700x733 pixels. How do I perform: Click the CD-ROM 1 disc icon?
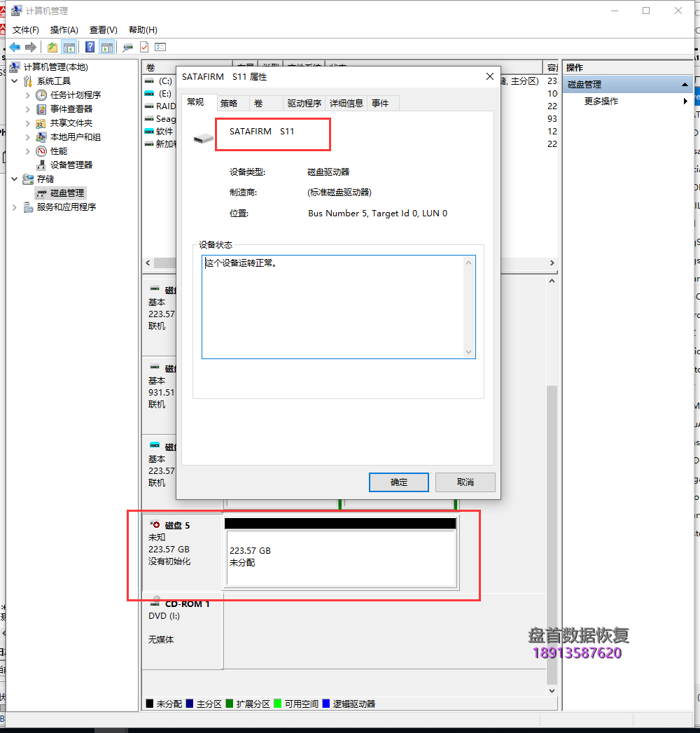point(156,601)
